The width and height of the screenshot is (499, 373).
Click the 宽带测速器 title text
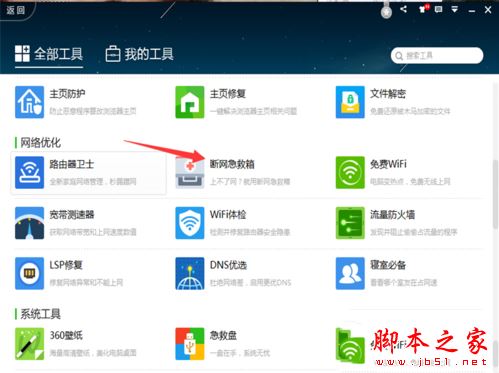pyautogui.click(x=72, y=215)
